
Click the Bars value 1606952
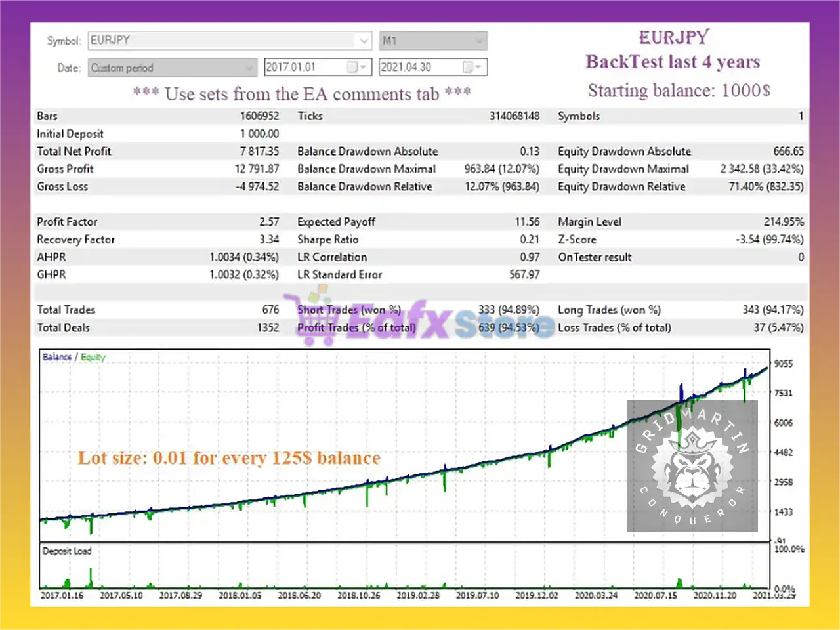coord(259,116)
